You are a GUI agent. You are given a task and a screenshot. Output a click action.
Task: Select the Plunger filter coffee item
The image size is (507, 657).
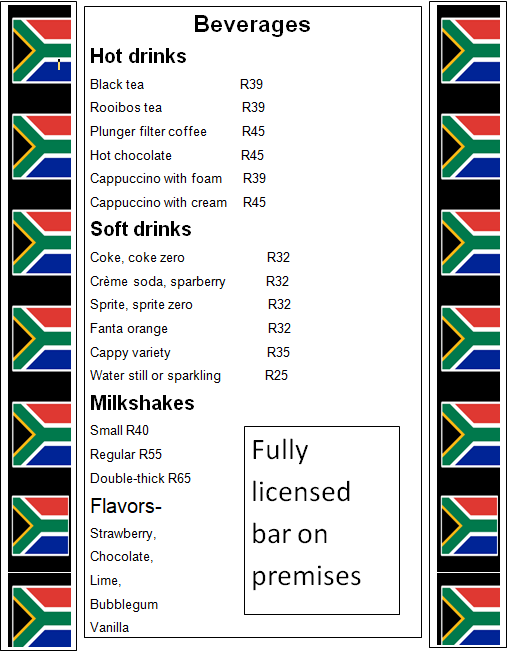[x=148, y=132]
